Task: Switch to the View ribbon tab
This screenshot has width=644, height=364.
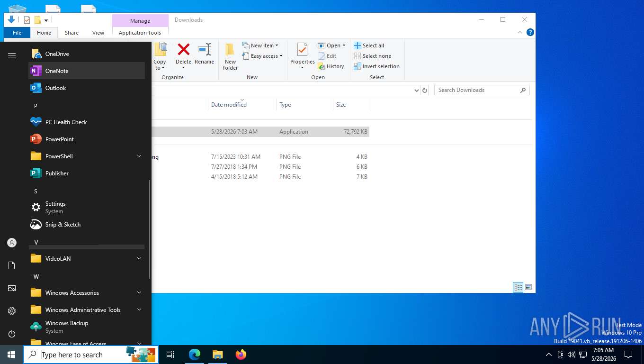Action: pyautogui.click(x=98, y=33)
